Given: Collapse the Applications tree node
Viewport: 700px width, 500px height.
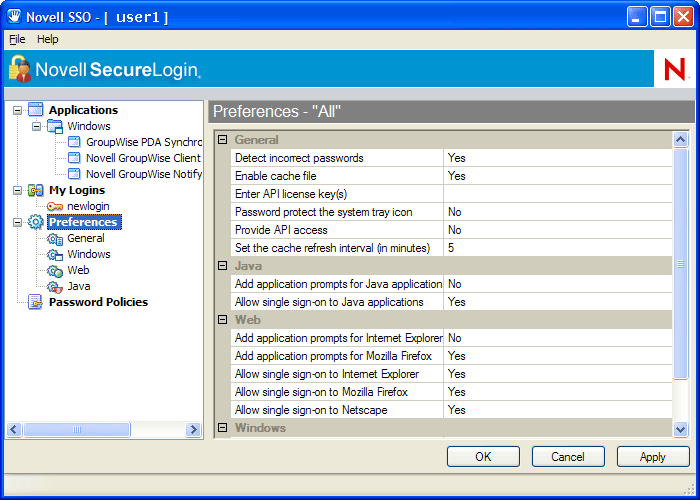Looking at the screenshot, I should click(17, 110).
